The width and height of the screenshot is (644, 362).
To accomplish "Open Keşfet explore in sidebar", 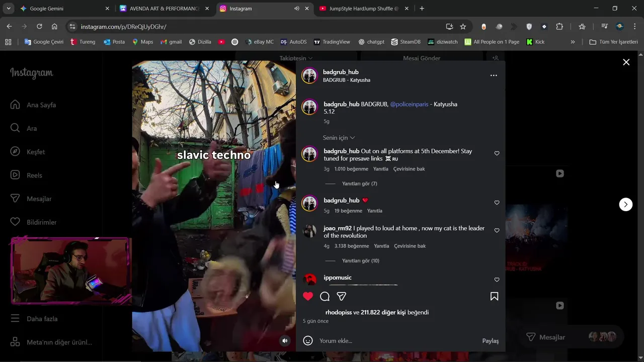I will click(28, 152).
